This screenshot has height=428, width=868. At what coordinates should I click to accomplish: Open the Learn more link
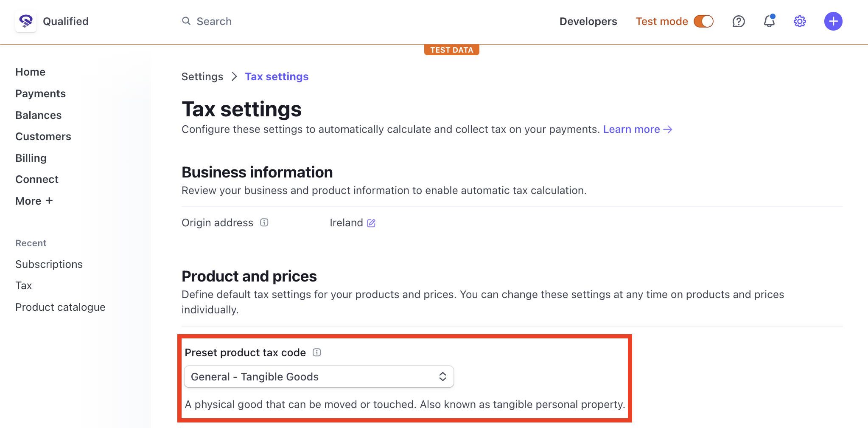pyautogui.click(x=638, y=129)
